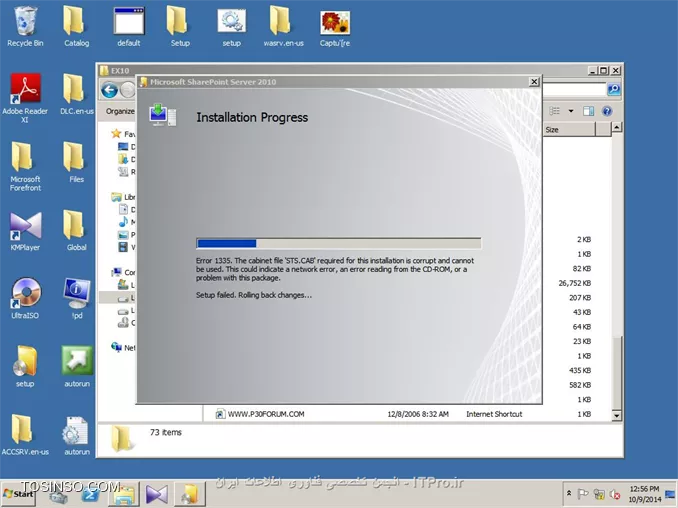Viewport: 678px width, 508px height.
Task: Open the network tray icon
Action: pyautogui.click(x=599, y=494)
